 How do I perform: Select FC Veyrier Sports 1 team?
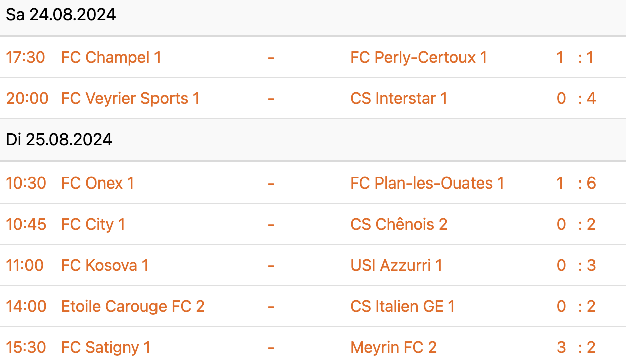[130, 98]
